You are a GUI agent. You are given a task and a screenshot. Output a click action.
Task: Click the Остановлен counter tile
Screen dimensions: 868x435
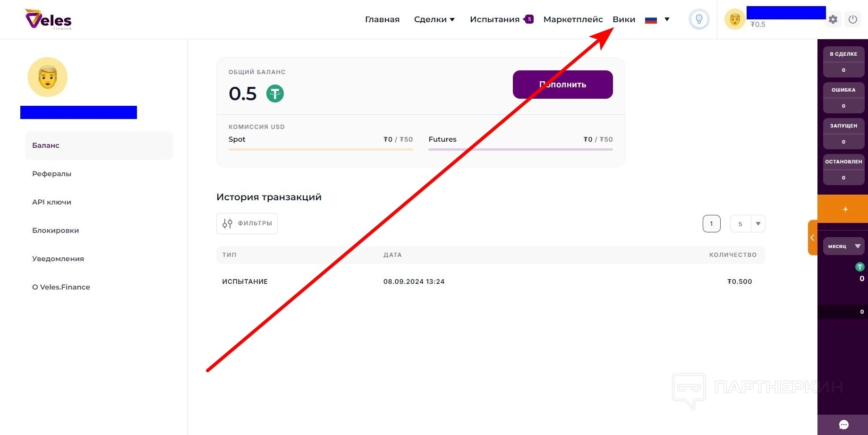(843, 170)
